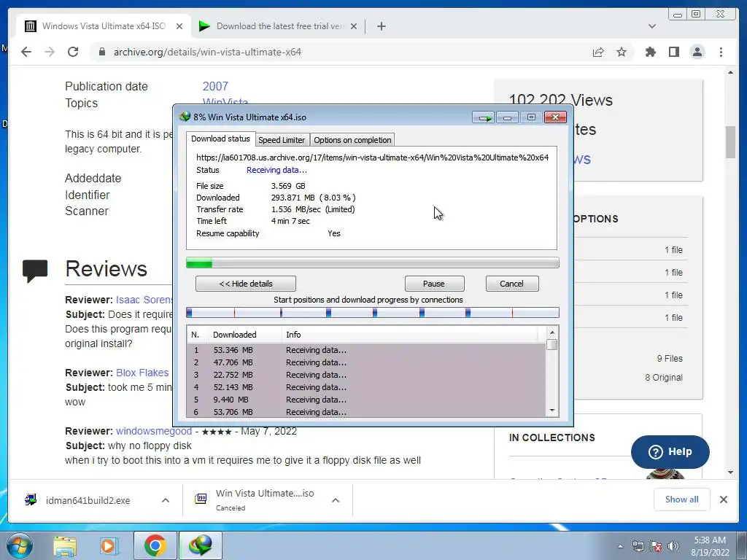The height and width of the screenshot is (560, 747).
Task: Click the site lock icon in address bar
Action: [101, 52]
